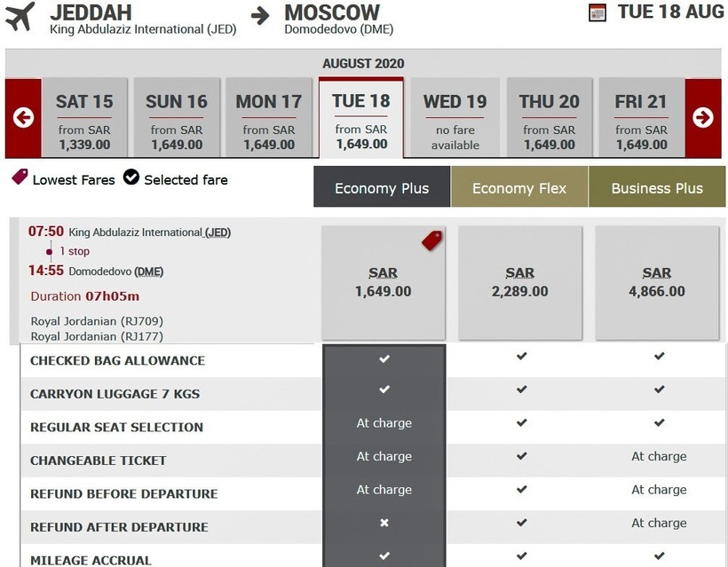Select the SAT 15 date tab
The height and width of the screenshot is (567, 728).
click(84, 118)
